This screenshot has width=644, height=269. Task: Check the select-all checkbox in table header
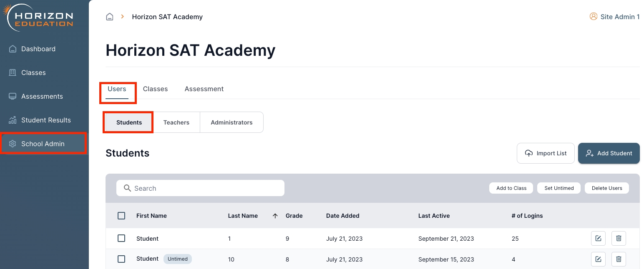click(x=121, y=216)
